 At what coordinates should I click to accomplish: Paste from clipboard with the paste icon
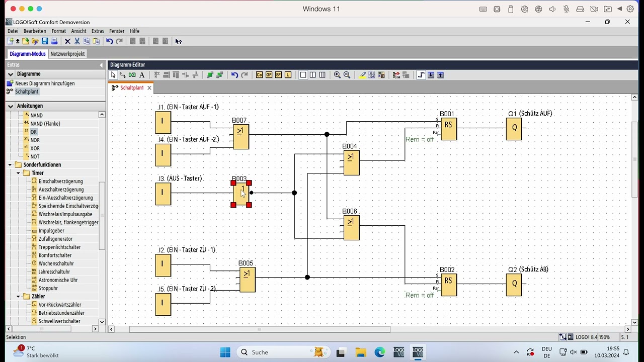[x=96, y=41]
